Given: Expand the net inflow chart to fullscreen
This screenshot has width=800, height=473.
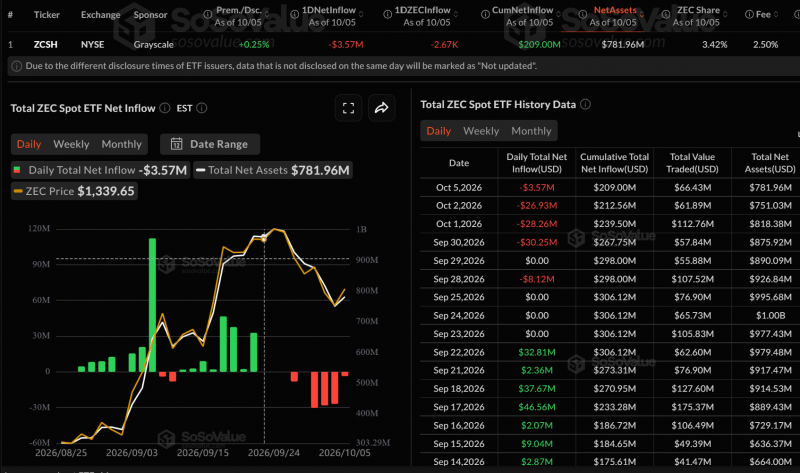Looking at the screenshot, I should pos(348,108).
